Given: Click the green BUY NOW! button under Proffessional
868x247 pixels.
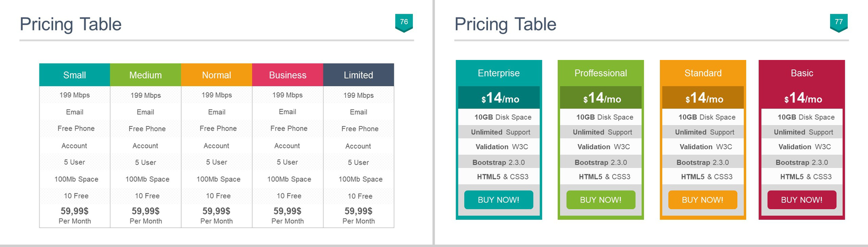Looking at the screenshot, I should [x=601, y=200].
